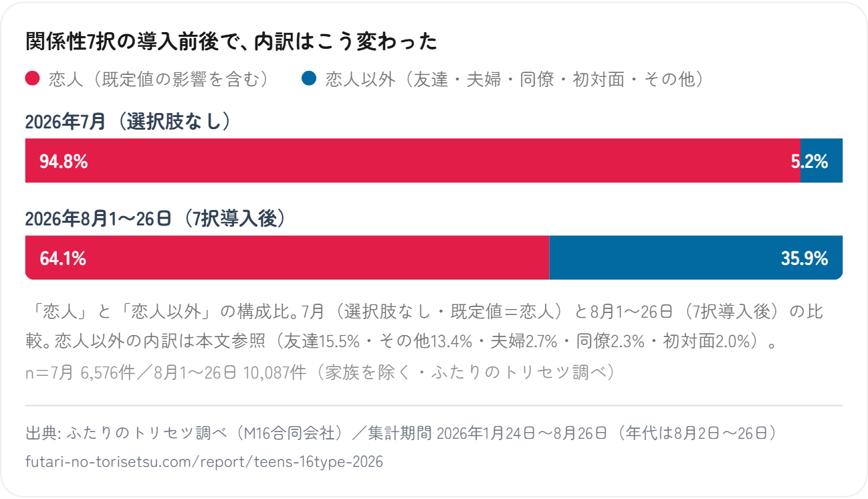Click the 2026年7月（選択肢なし）row heading
This screenshot has height=499, width=868.
point(128,122)
